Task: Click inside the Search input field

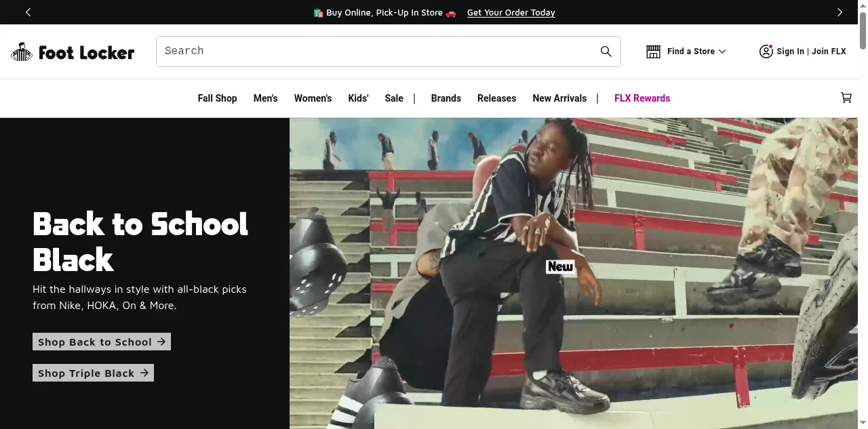Action: [376, 52]
